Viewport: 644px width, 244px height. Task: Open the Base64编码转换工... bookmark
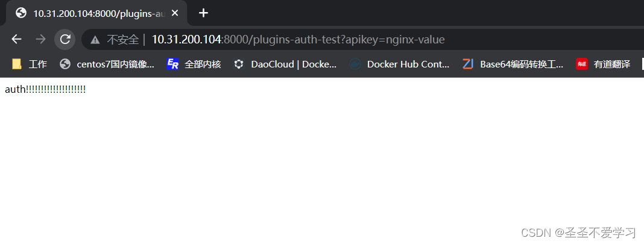coord(513,64)
